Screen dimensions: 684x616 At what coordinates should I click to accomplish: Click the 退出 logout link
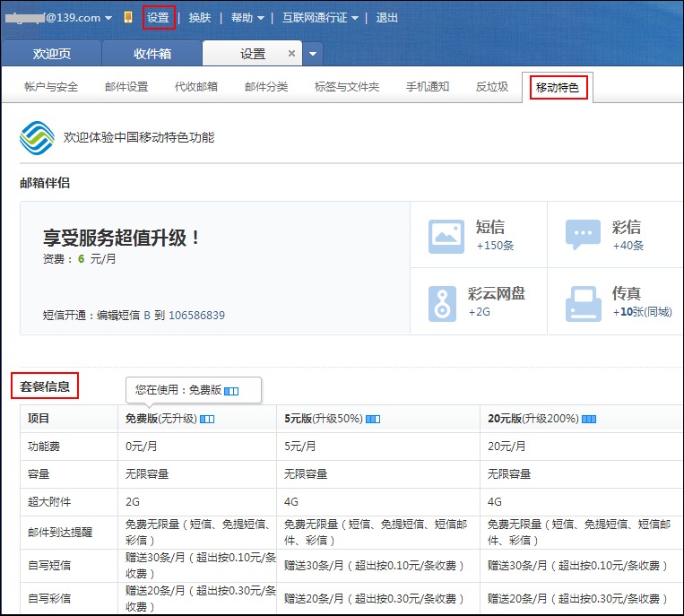pyautogui.click(x=387, y=17)
